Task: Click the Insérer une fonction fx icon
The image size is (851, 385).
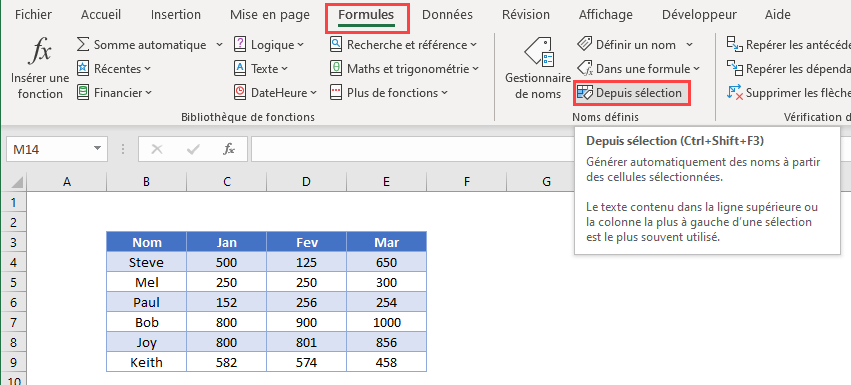Action: click(40, 52)
